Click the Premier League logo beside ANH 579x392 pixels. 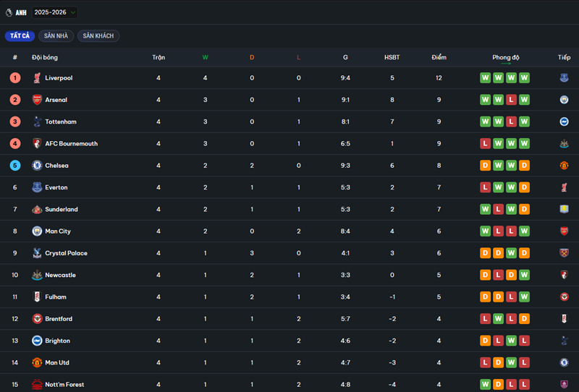[x=9, y=12]
